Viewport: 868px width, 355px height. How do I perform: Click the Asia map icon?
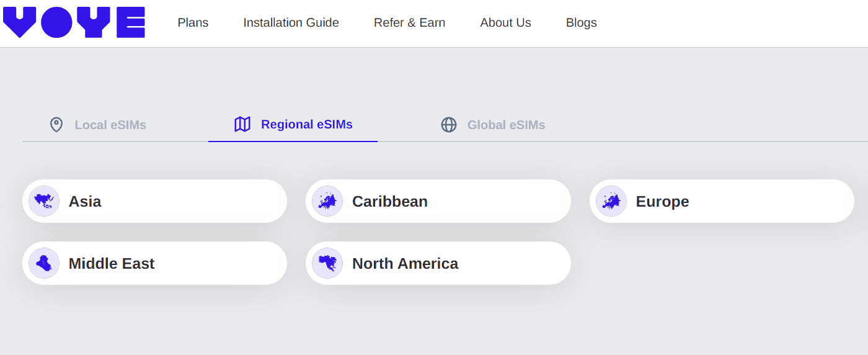44,201
